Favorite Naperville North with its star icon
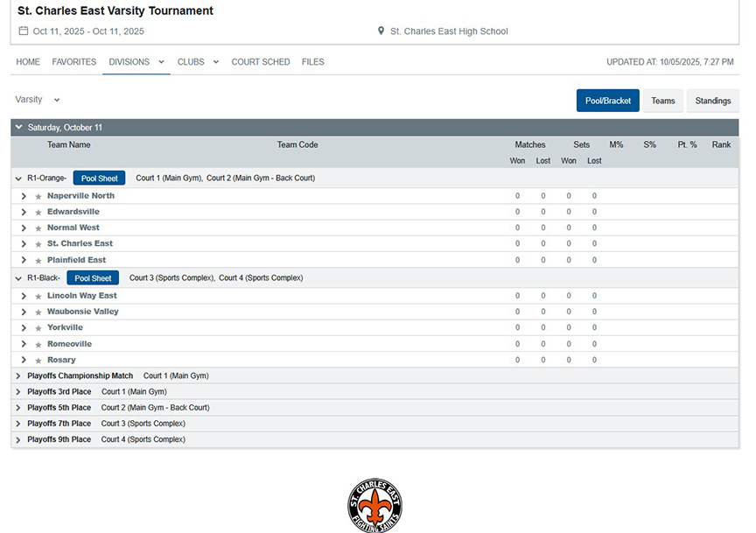Image resolution: width=756 pixels, height=533 pixels. pyautogui.click(x=38, y=197)
